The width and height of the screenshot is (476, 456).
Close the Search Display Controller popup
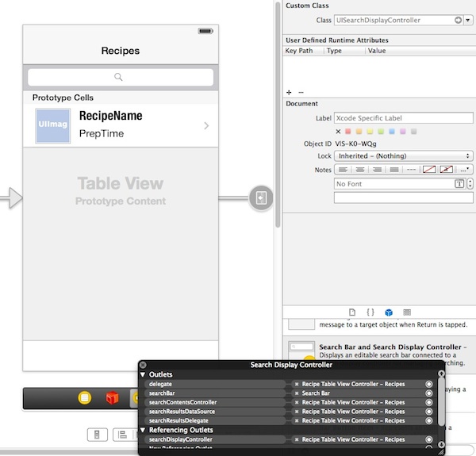pyautogui.click(x=143, y=365)
